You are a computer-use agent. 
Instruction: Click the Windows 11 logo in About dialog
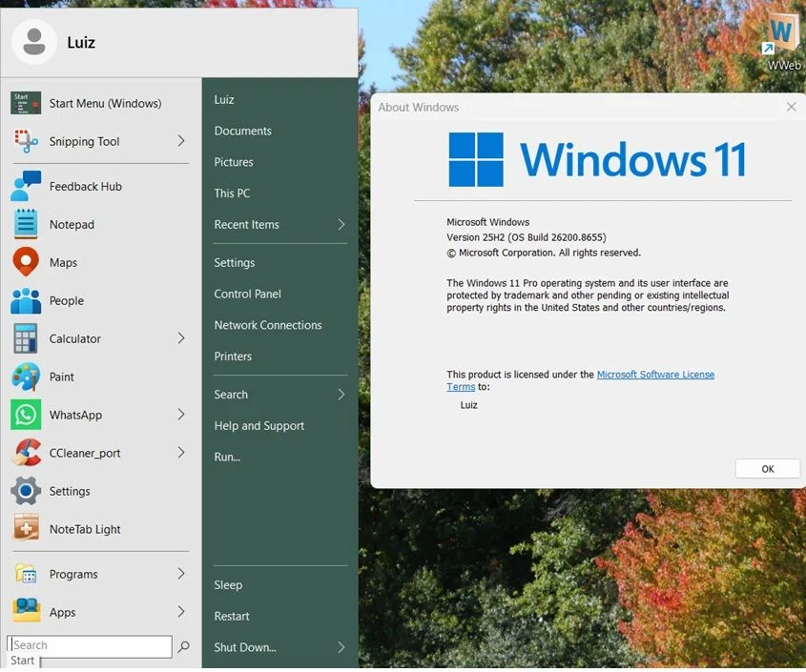click(x=597, y=160)
